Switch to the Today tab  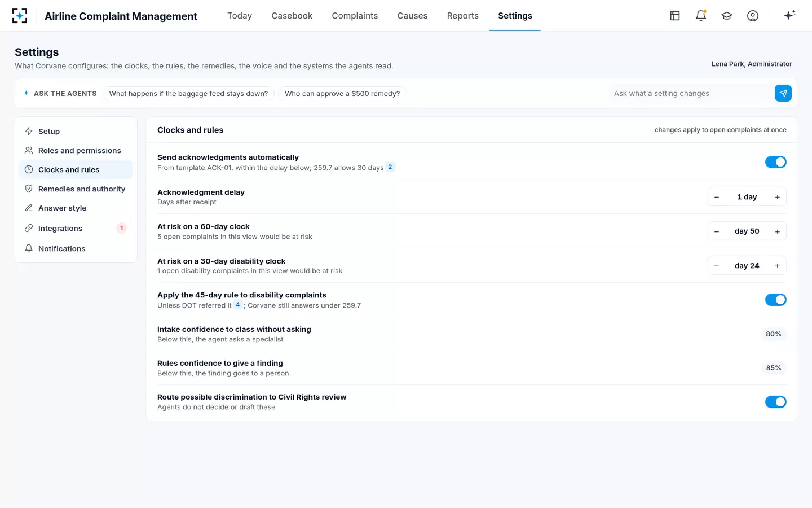[240, 16]
